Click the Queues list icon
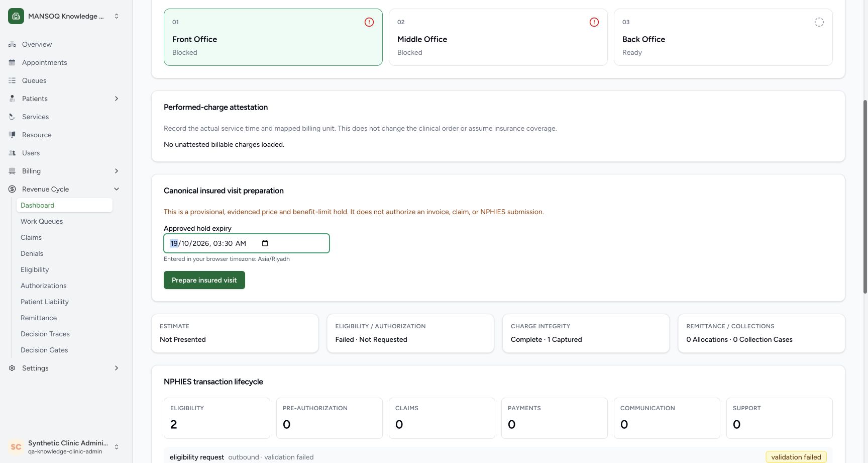 12,80
